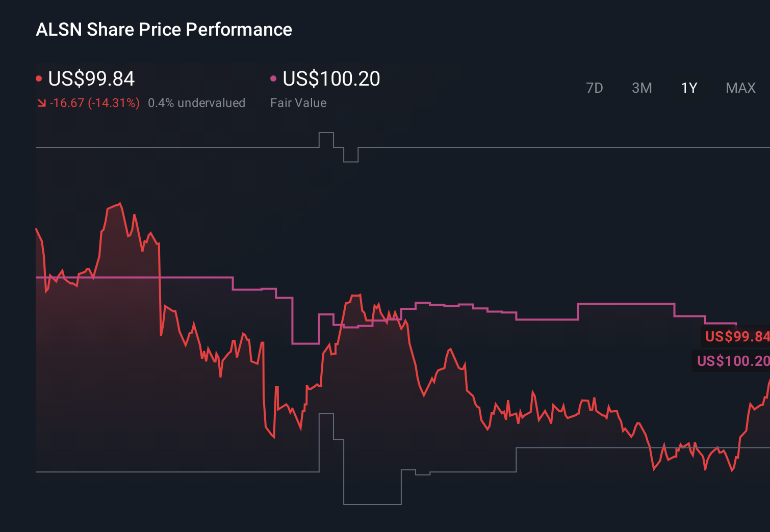Click the red downward trend arrow icon
Viewport: 770px width, 532px height.
tap(42, 102)
